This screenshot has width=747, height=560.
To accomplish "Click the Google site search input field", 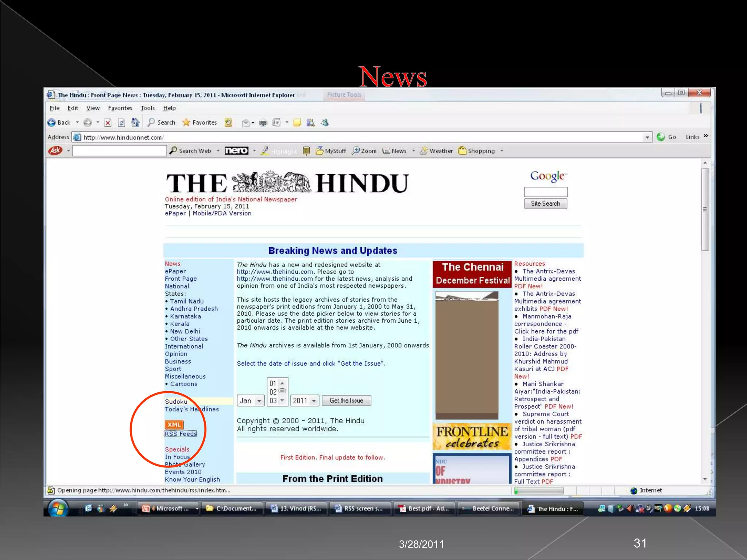I will [x=546, y=192].
